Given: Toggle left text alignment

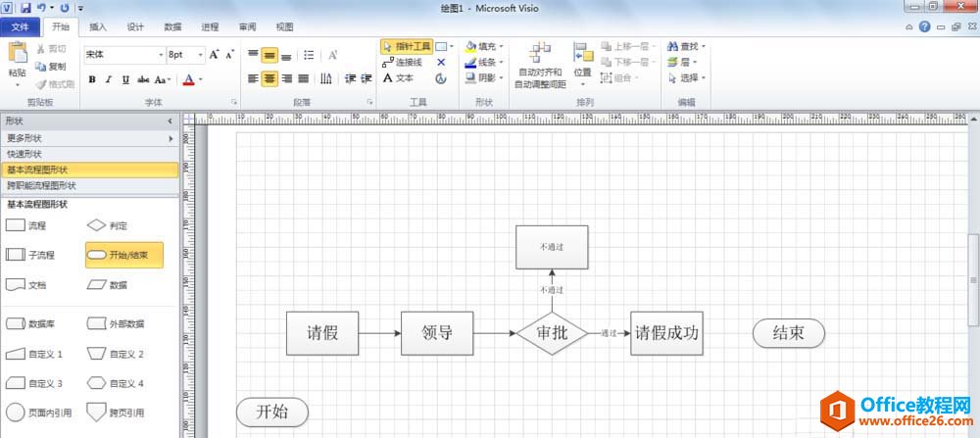Looking at the screenshot, I should (253, 78).
